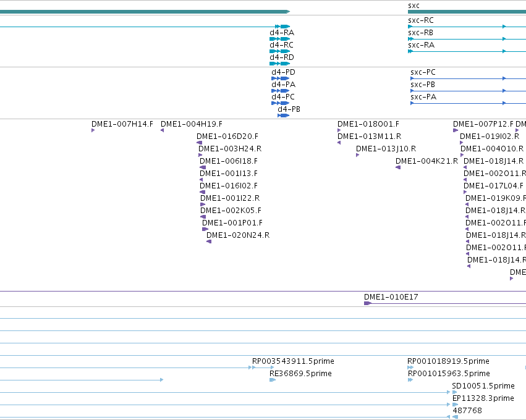Click the sxc-RA transcript label
Image resolution: width=526 pixels, height=420 pixels.
pos(421,45)
